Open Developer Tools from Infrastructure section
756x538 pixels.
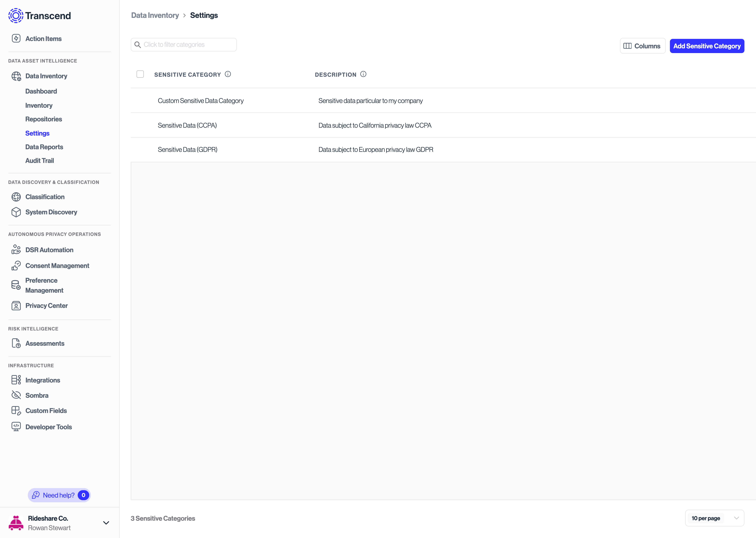coord(49,427)
